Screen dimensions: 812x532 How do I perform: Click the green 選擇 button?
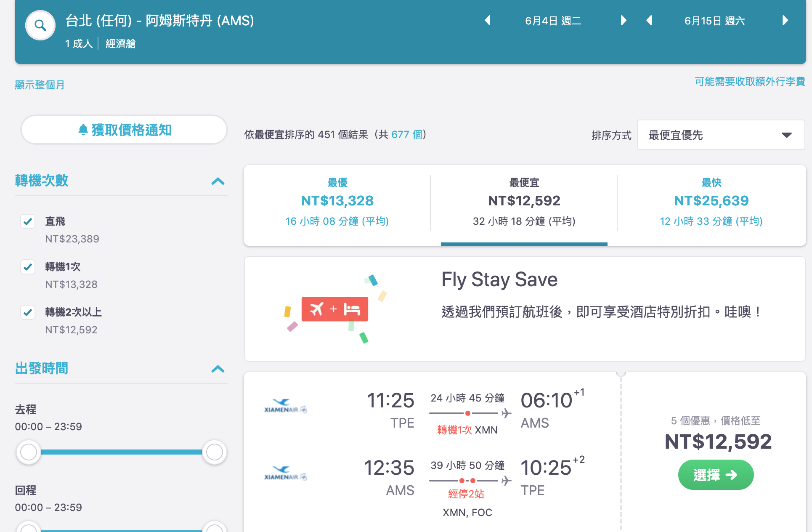tap(716, 475)
